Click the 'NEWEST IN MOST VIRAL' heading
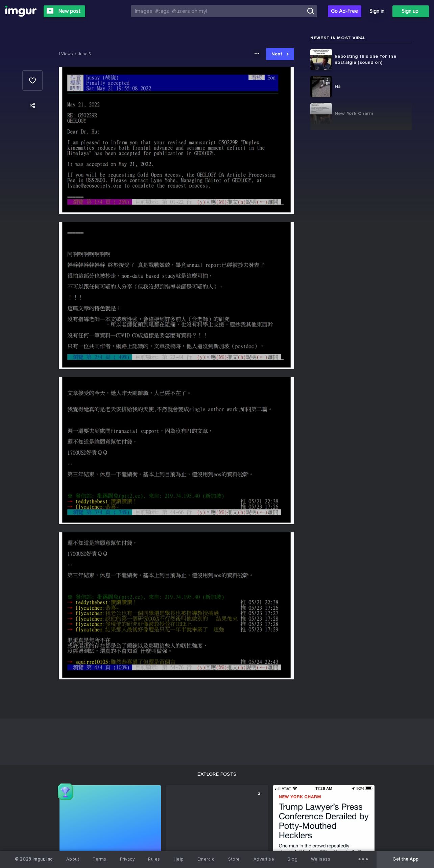Image resolution: width=434 pixels, height=868 pixels. click(x=338, y=38)
